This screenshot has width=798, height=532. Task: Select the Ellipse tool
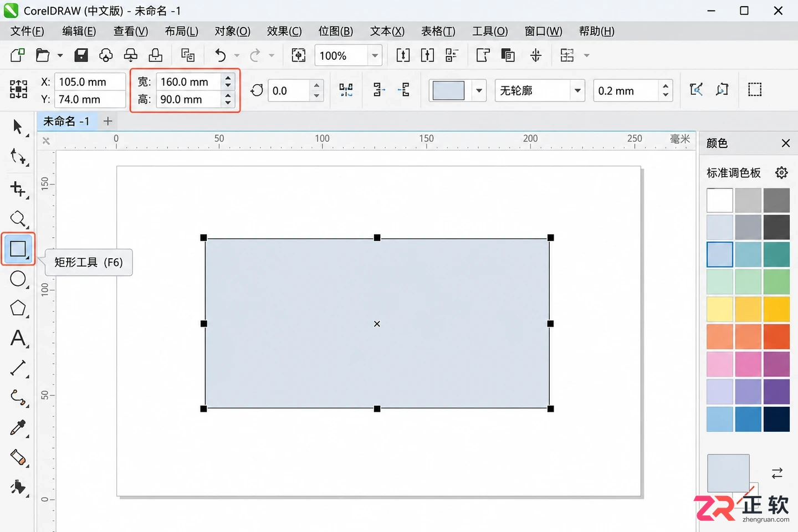point(18,279)
